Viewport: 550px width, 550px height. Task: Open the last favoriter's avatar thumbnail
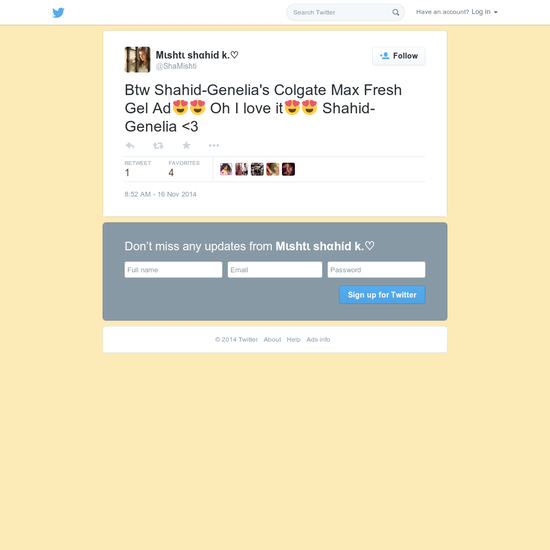(x=288, y=169)
